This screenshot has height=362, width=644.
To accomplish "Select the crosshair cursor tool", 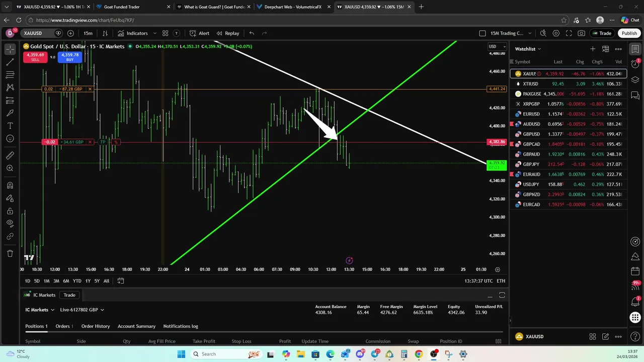I will 10,49.
